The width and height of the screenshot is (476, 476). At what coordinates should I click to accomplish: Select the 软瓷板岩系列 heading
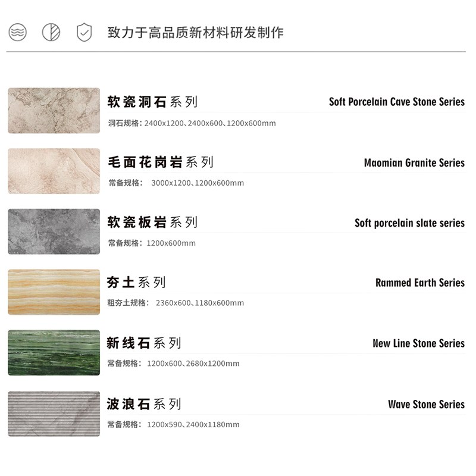pos(152,222)
